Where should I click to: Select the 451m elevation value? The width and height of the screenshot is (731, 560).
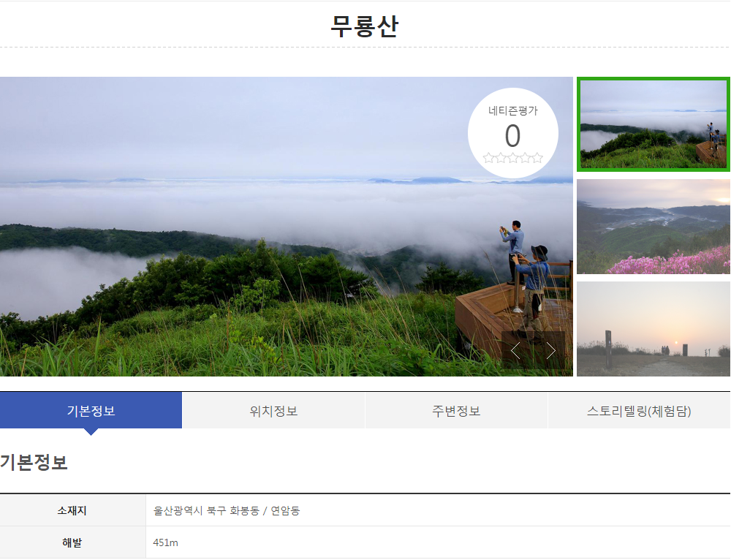[165, 542]
